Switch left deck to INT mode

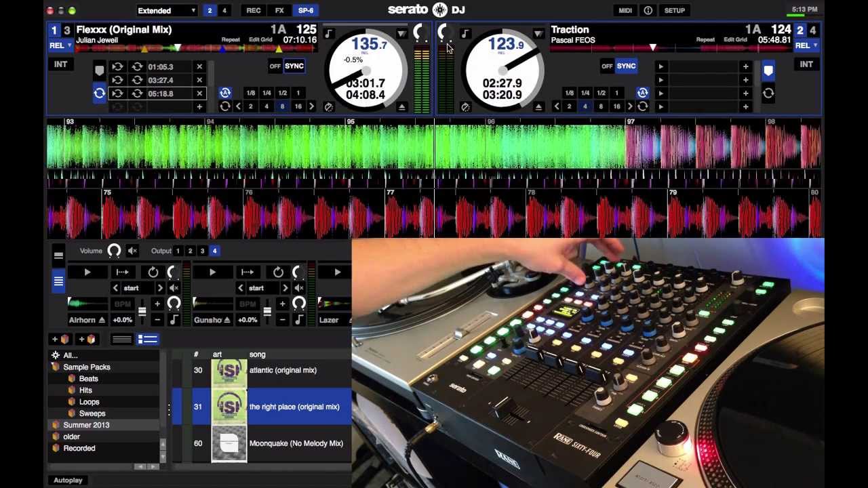(x=60, y=64)
